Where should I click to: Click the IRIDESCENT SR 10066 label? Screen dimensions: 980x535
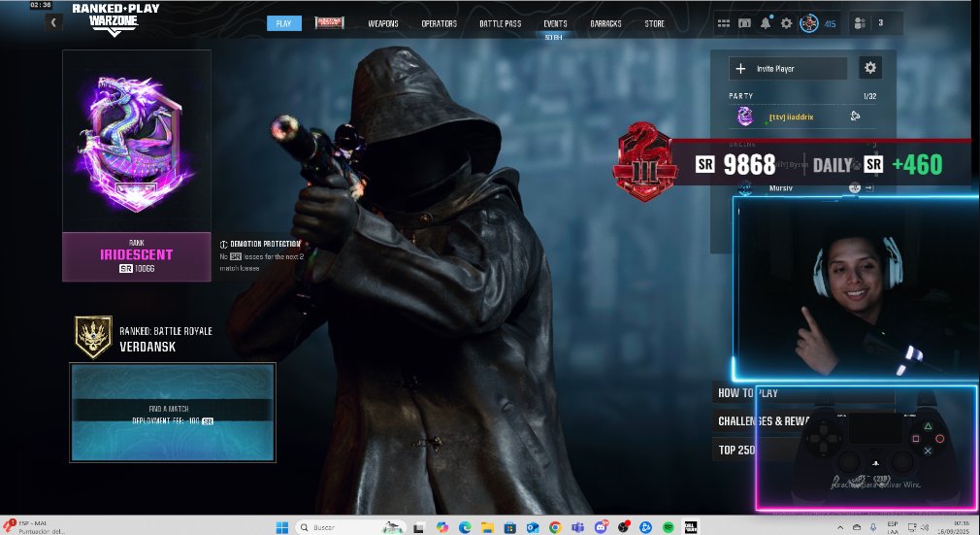(136, 257)
